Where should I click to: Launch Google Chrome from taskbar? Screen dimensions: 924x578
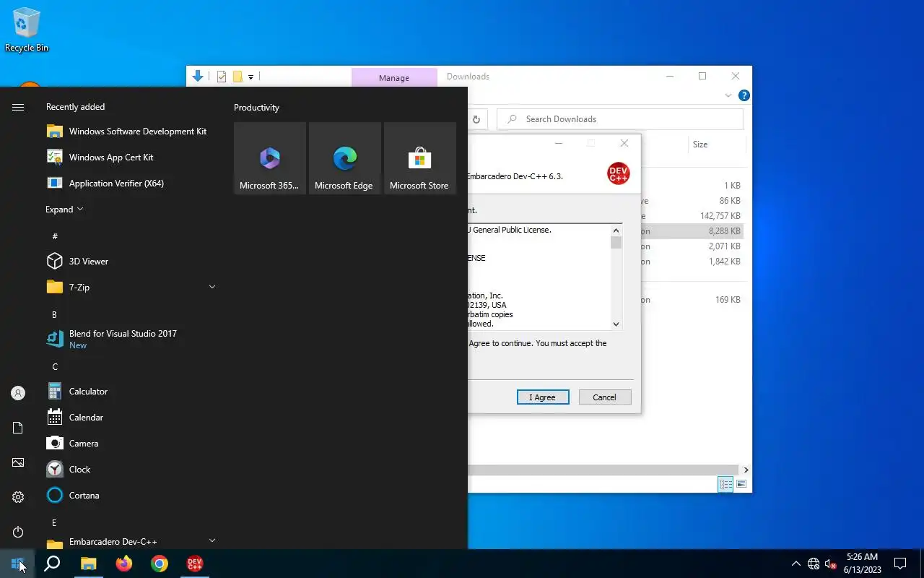pos(159,564)
